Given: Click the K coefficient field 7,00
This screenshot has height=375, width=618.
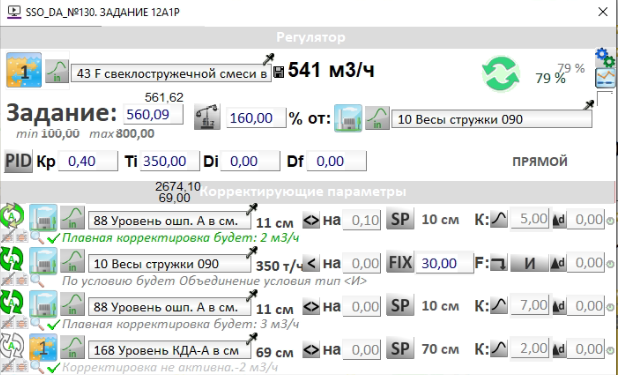Looking at the screenshot, I should [x=530, y=305].
